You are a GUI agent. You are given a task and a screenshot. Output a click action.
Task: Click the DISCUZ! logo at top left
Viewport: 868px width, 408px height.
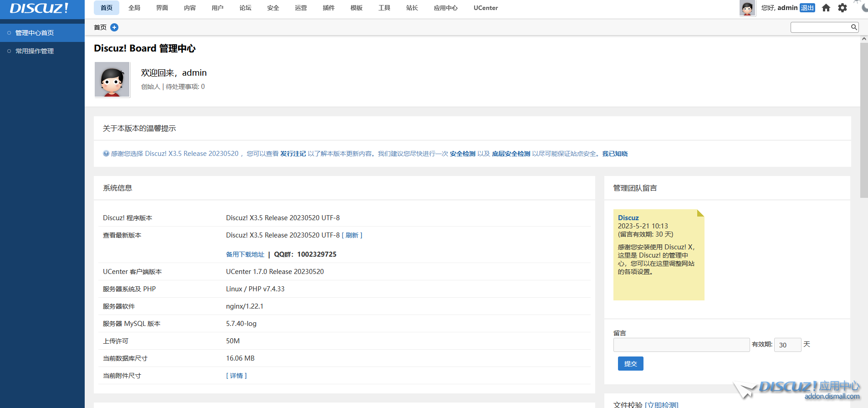[x=39, y=8]
